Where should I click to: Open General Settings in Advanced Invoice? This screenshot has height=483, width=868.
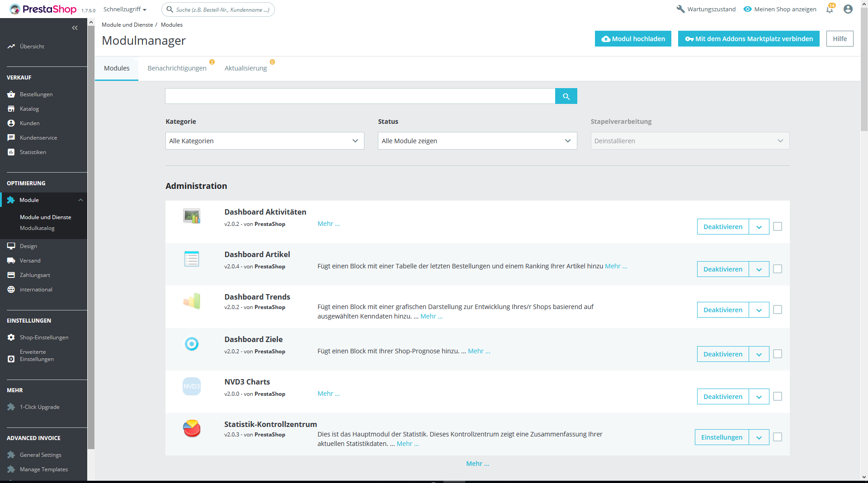tap(41, 455)
